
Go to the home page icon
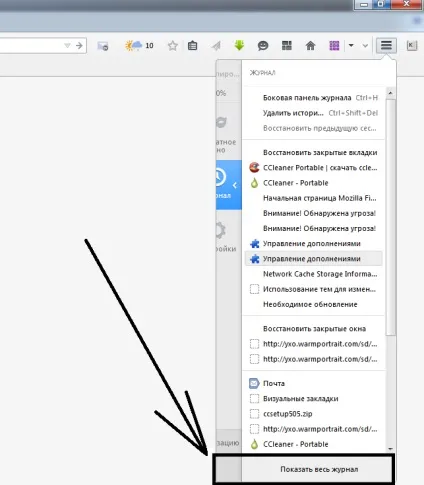coord(310,46)
